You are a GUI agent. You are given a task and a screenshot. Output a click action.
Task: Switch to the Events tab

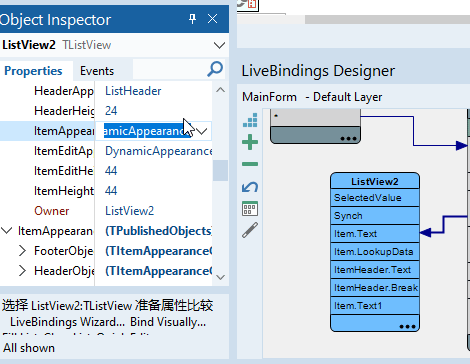pyautogui.click(x=97, y=71)
